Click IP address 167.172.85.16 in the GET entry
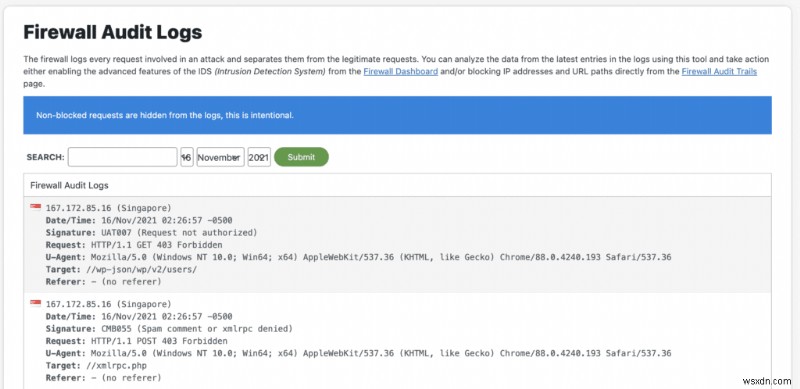Viewport: 800px width, 389px height. coord(79,208)
